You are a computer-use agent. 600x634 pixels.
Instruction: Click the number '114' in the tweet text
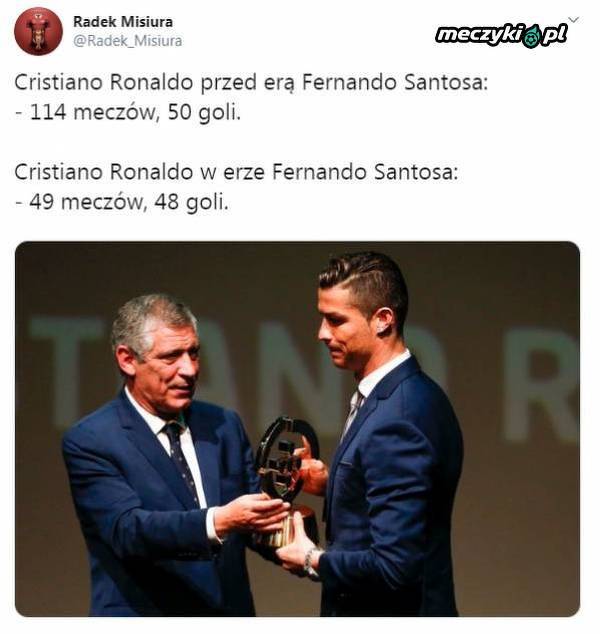coord(48,112)
